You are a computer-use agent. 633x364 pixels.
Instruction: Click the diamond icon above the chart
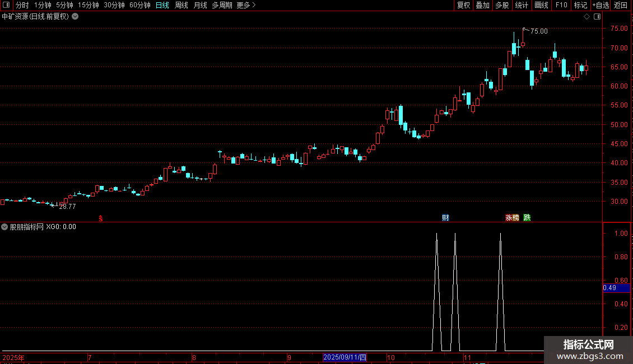[587, 17]
